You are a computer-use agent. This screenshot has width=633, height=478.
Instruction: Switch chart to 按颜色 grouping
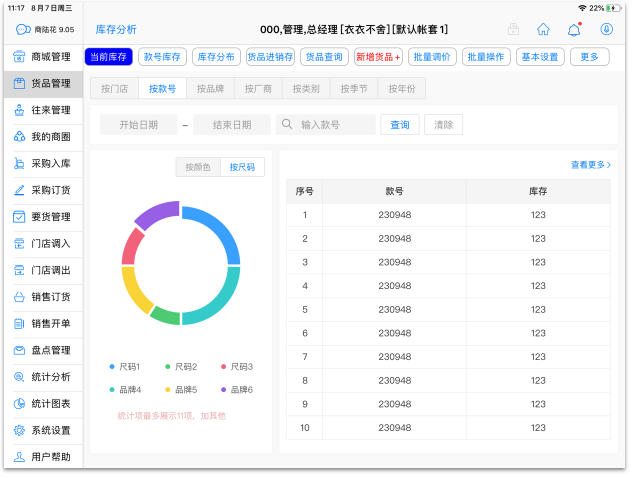198,167
